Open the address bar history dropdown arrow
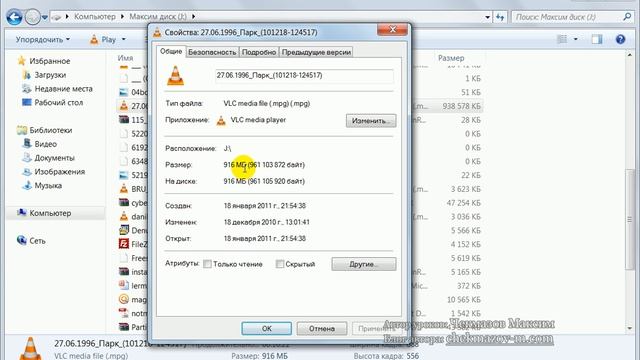This screenshot has height=360, width=640. point(487,17)
